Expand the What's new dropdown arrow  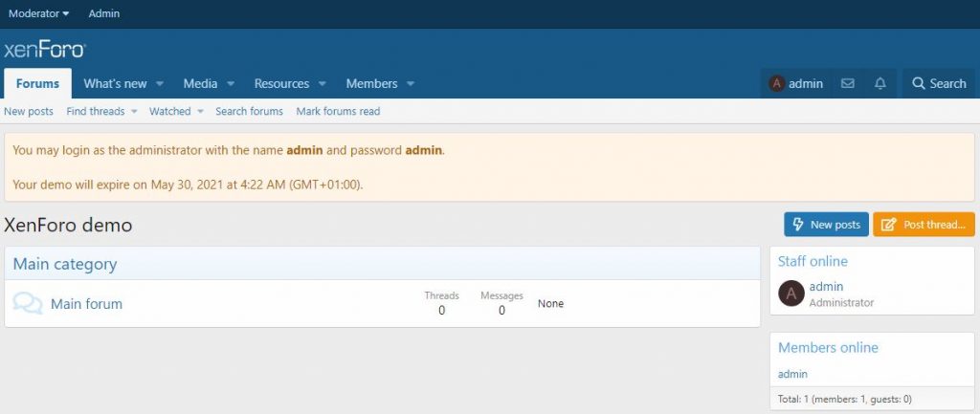[x=160, y=84]
